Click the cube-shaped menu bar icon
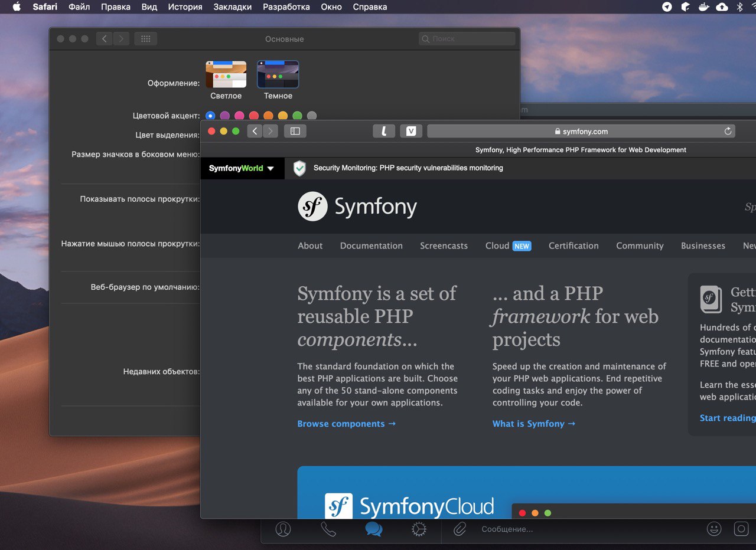The width and height of the screenshot is (756, 550). click(x=686, y=7)
